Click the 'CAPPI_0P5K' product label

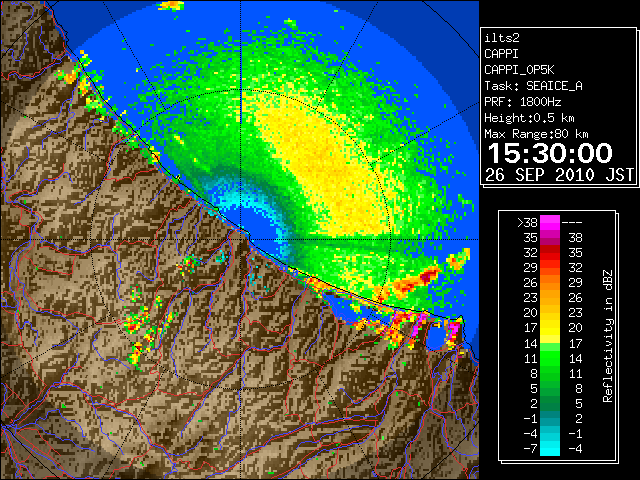coord(519,70)
